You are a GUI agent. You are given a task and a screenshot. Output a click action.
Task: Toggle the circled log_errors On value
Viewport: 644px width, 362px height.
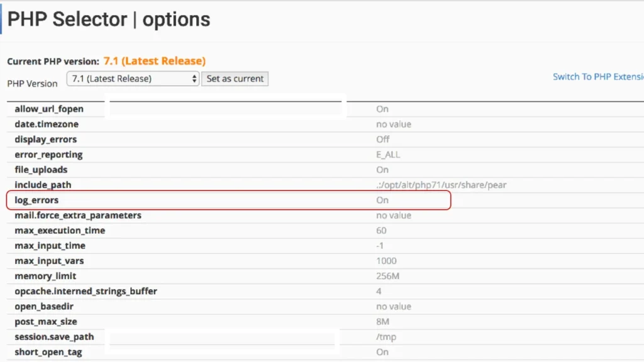[x=382, y=200]
